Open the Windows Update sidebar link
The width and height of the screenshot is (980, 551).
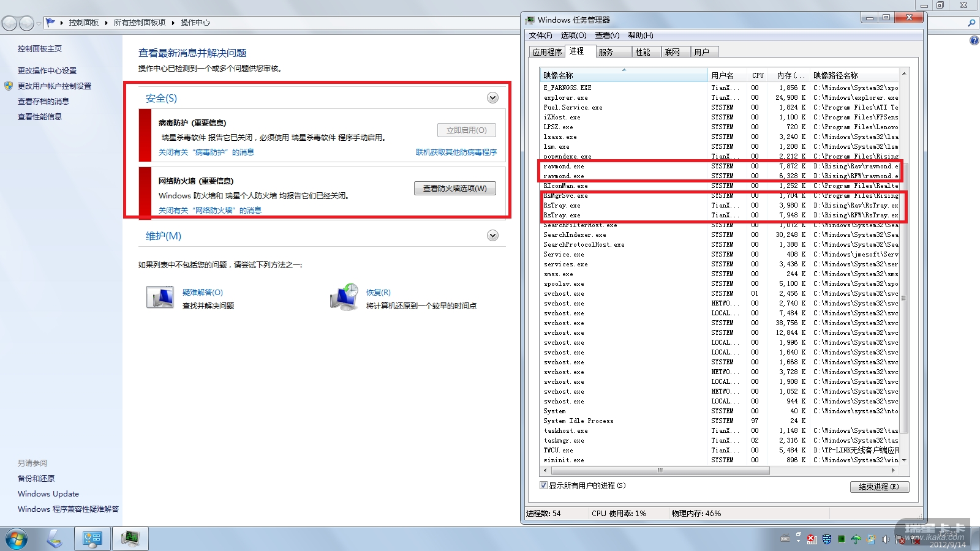[48, 494]
